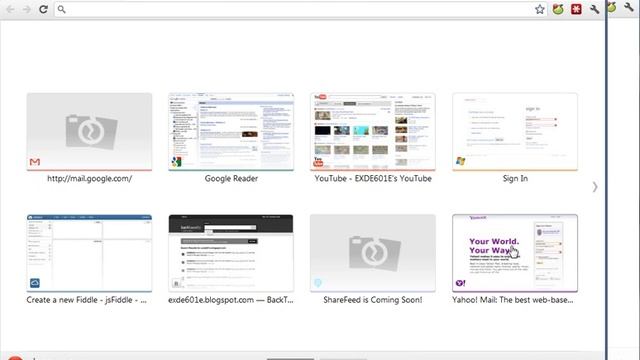Image resolution: width=640 pixels, height=360 pixels.
Task: Open the mail.google.com thumbnail
Action: 89,131
